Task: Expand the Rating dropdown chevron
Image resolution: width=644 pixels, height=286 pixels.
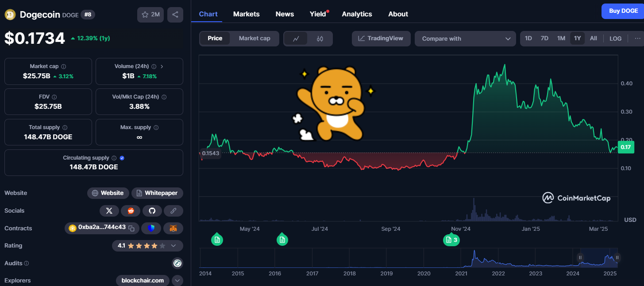Action: [174, 246]
